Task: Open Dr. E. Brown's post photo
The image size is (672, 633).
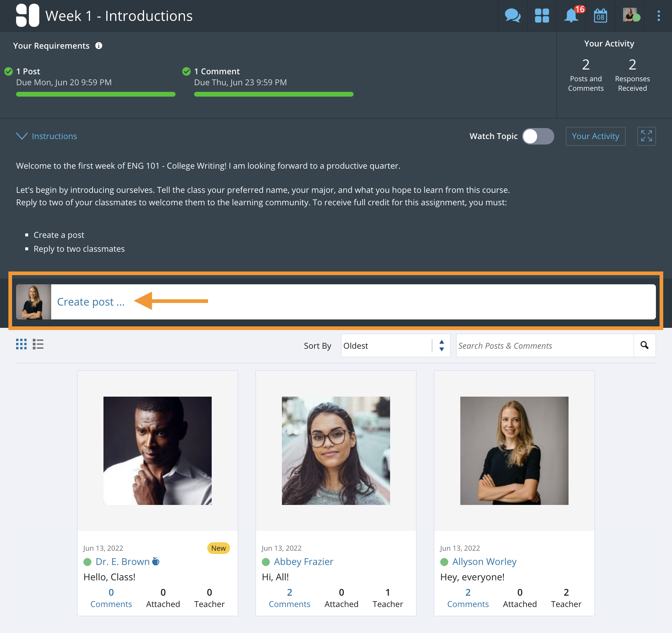Action: (158, 451)
